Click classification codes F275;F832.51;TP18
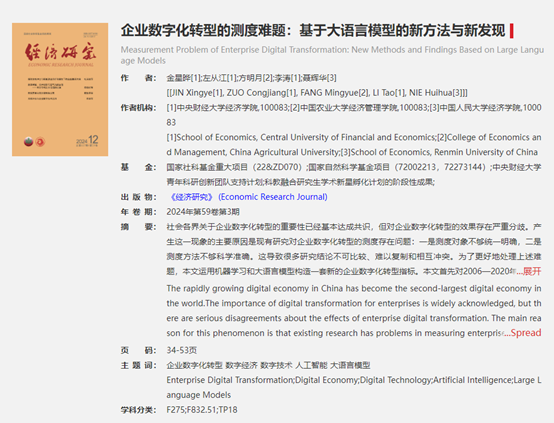 (x=202, y=410)
